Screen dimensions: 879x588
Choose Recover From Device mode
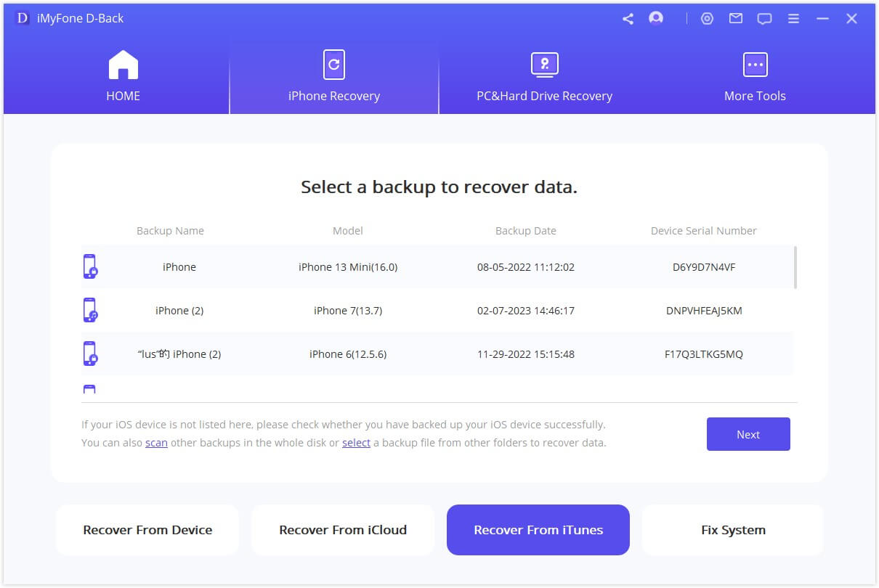(147, 530)
